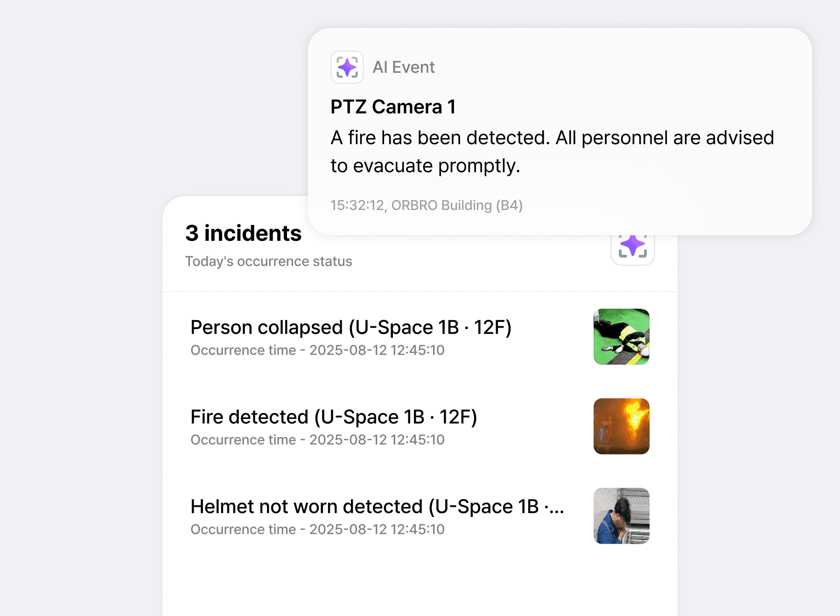Open the Helmet not worn incident thumbnail

621,516
